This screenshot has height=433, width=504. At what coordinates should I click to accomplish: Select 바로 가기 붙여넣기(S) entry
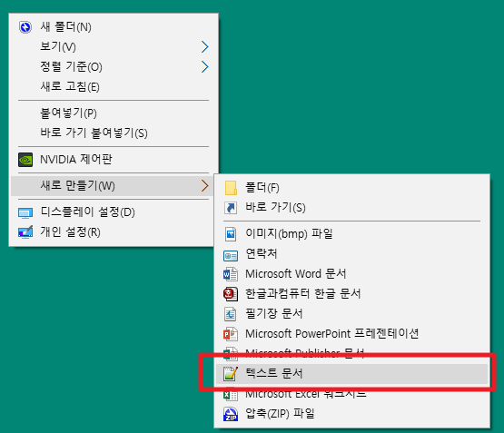click(114, 133)
